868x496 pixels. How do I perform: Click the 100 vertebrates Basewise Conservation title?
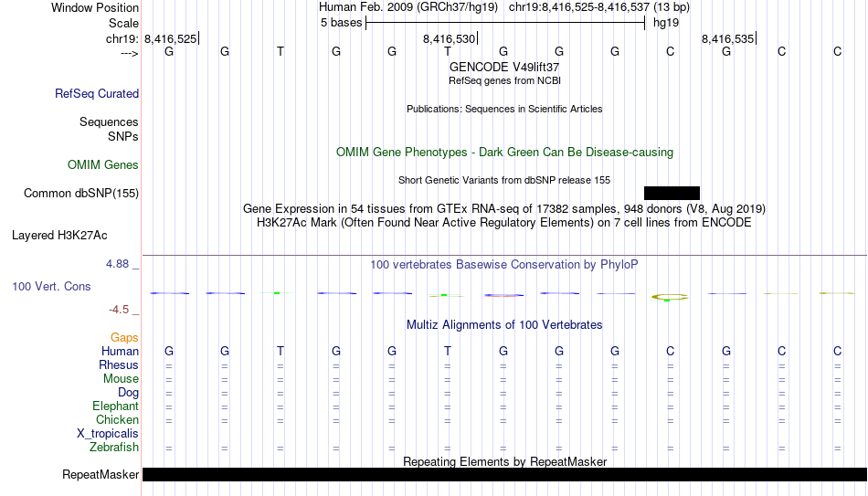click(504, 265)
